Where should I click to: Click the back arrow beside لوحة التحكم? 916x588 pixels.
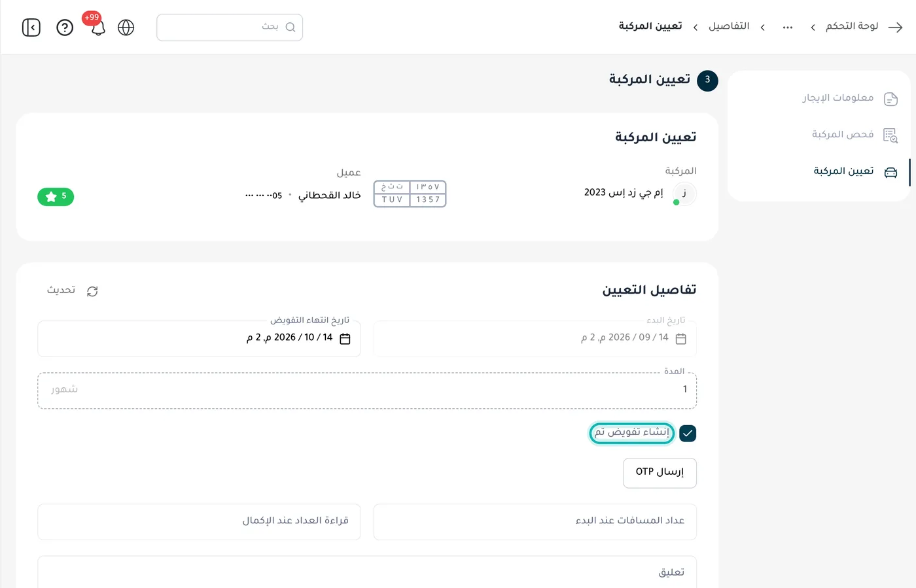(x=896, y=27)
